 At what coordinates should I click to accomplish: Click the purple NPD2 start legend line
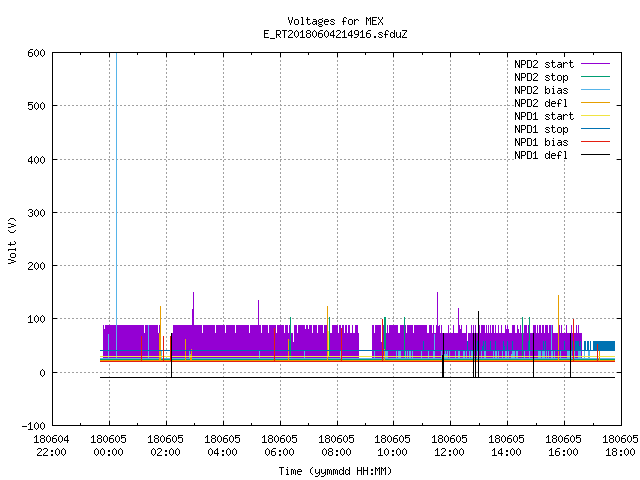point(596,64)
